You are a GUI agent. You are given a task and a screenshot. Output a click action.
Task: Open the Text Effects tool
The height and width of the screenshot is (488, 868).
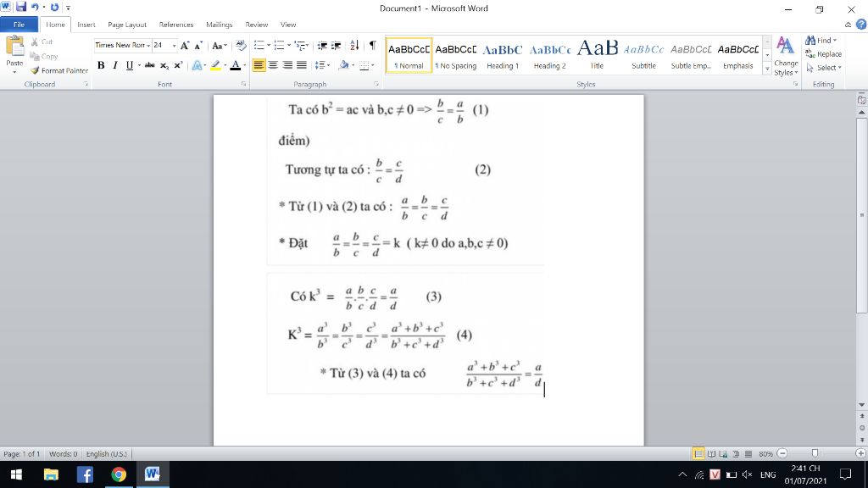[197, 65]
